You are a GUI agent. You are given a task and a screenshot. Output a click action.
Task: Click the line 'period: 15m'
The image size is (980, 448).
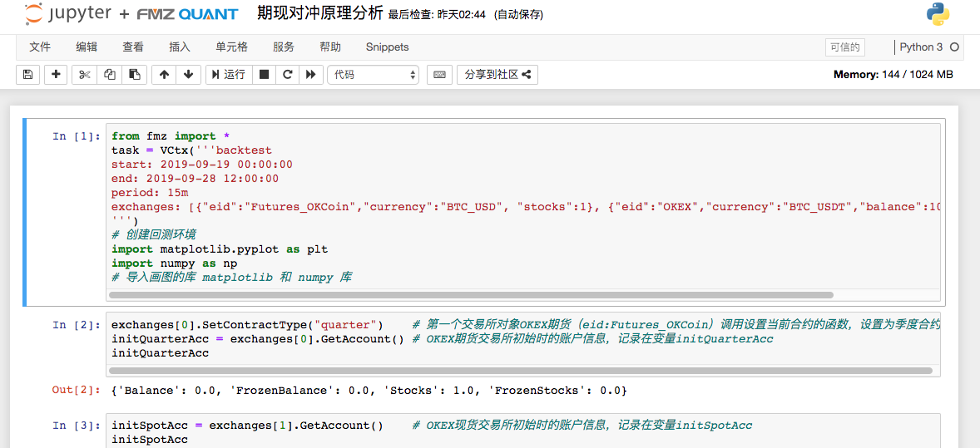click(x=150, y=193)
